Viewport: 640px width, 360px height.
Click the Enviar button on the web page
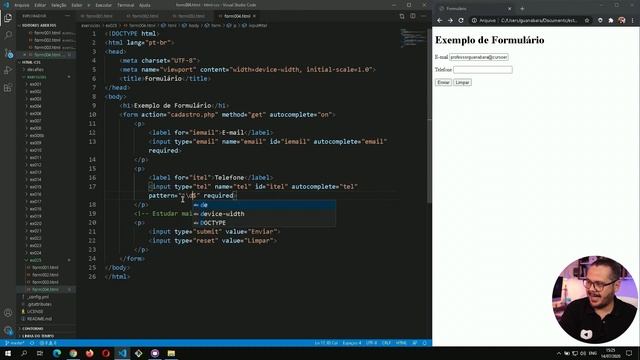(443, 82)
